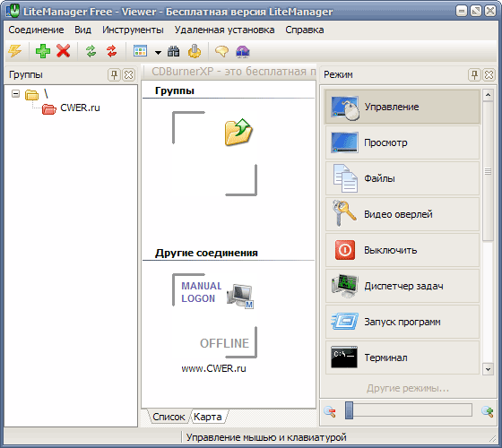
Task: Click the gear settings toolbar icon
Action: [195, 51]
